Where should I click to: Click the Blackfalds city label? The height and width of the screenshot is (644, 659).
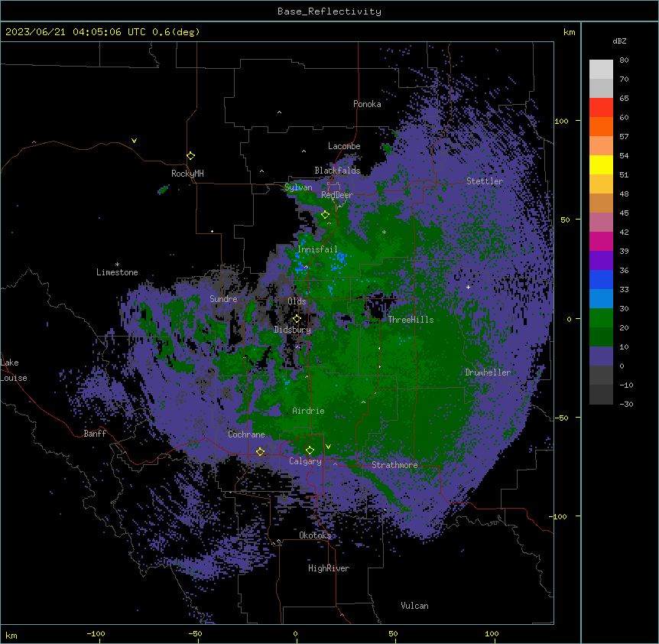point(337,171)
